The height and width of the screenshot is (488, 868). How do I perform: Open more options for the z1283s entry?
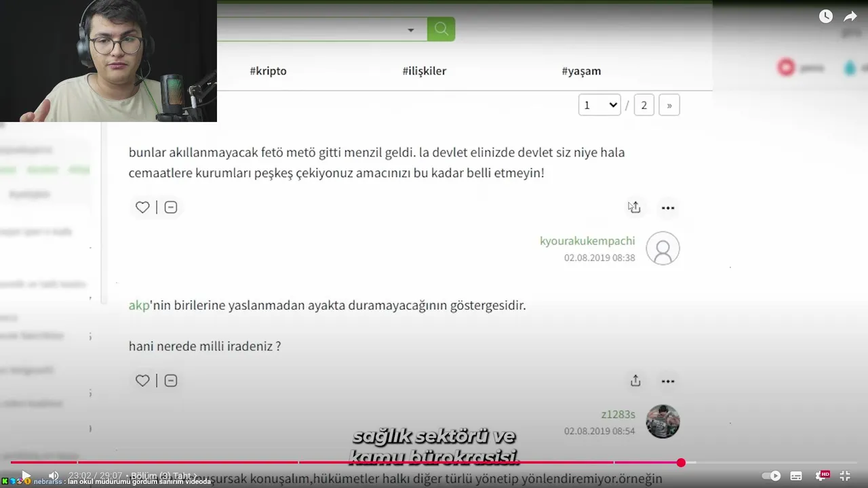tap(668, 382)
